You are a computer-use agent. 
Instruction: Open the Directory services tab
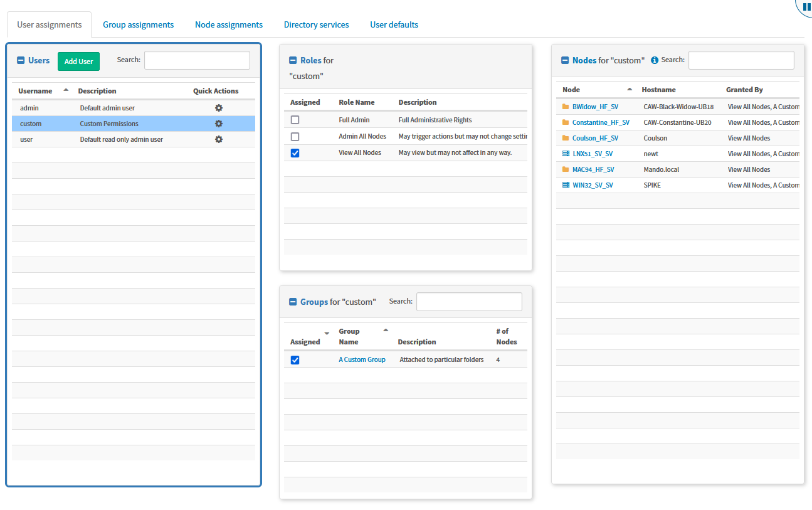[x=316, y=24]
